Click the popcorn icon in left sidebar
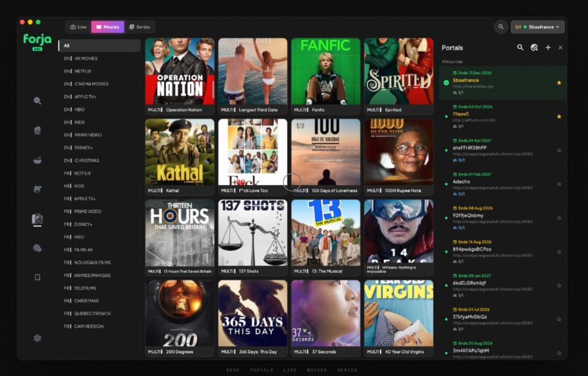Image resolution: width=588 pixels, height=376 pixels. coord(37,131)
